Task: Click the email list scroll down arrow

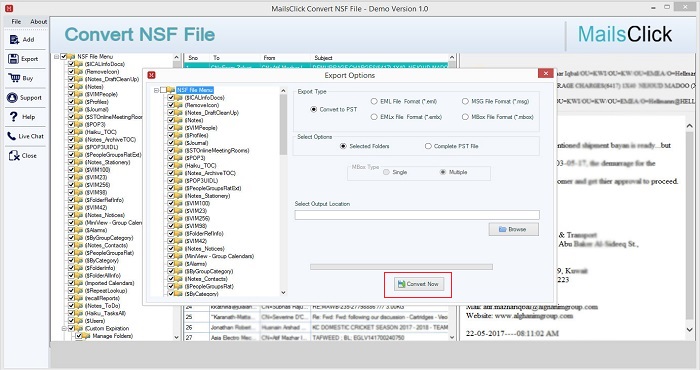Action: coord(452,337)
